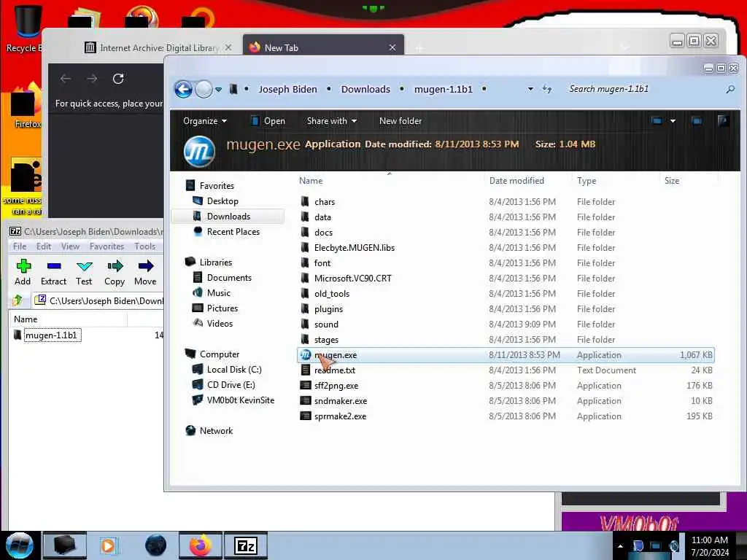Click 7-Zip Move button
This screenshot has width=747, height=560.
pos(145,273)
